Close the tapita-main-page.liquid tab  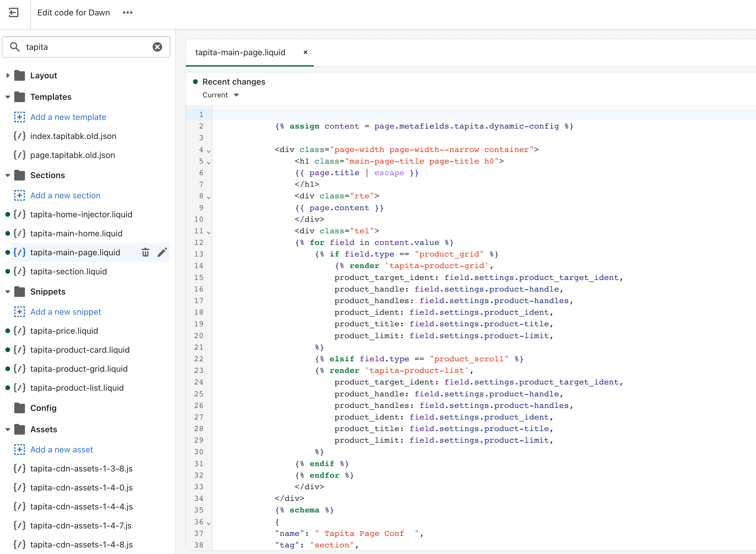coord(305,52)
